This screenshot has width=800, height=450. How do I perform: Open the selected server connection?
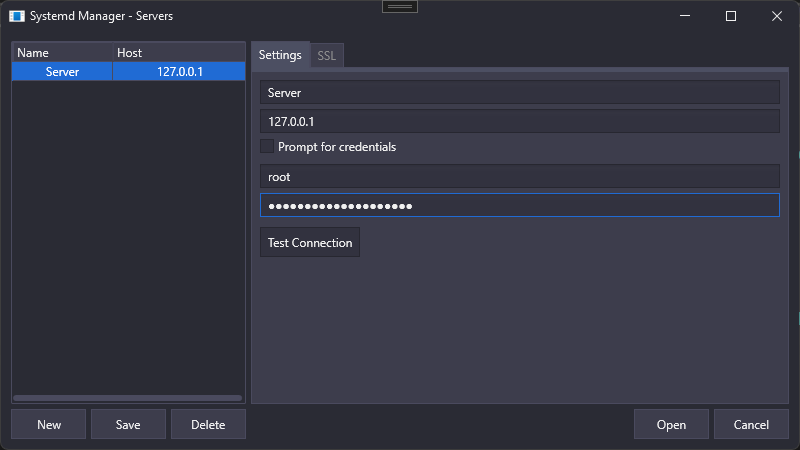coord(671,424)
